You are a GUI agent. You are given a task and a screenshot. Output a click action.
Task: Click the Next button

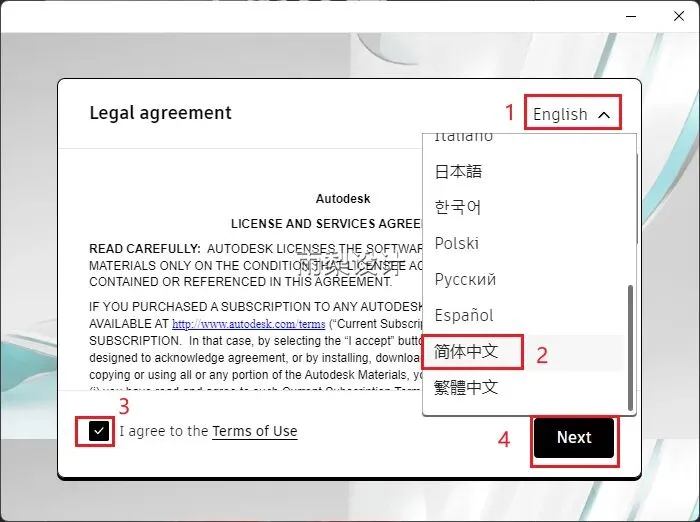574,438
